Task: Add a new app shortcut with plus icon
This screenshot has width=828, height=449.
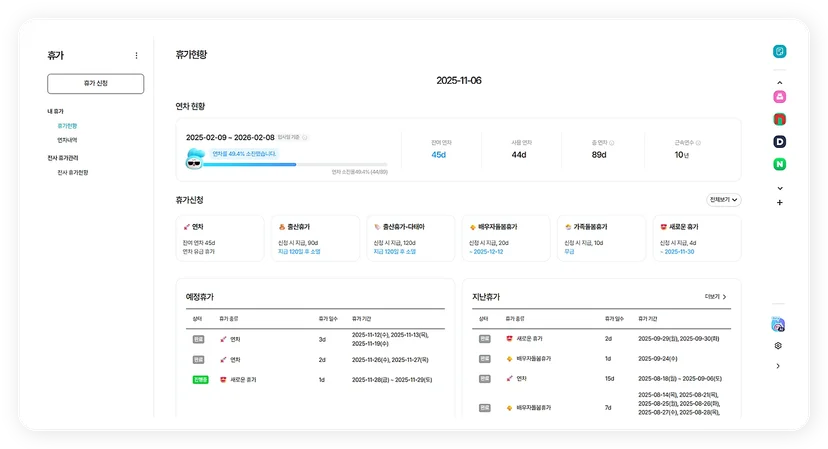Action: coord(779,202)
